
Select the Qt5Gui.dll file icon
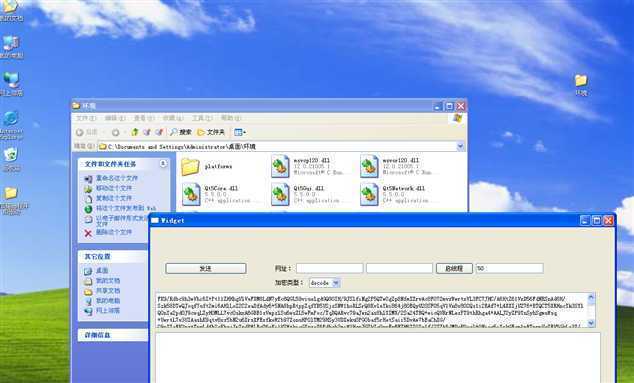coord(280,195)
